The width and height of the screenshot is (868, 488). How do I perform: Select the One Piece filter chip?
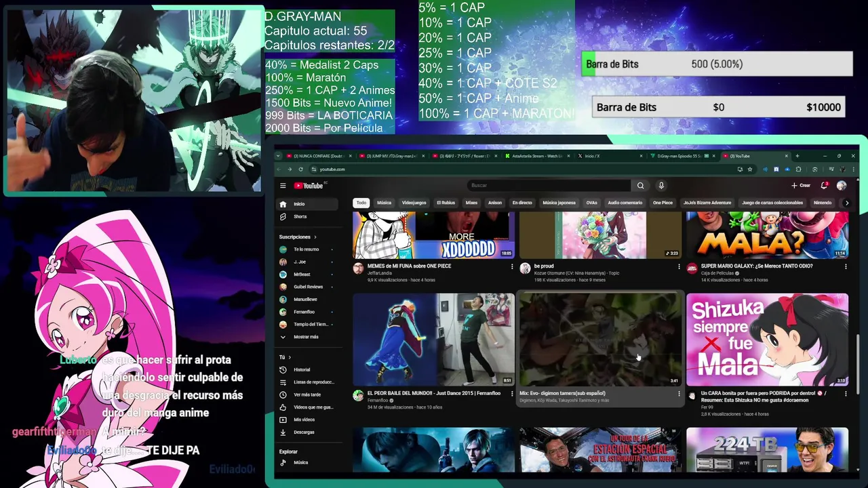tap(663, 203)
